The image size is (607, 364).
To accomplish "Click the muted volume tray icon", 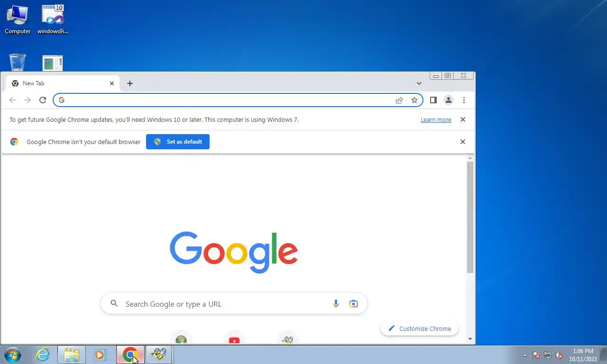I will click(x=559, y=355).
